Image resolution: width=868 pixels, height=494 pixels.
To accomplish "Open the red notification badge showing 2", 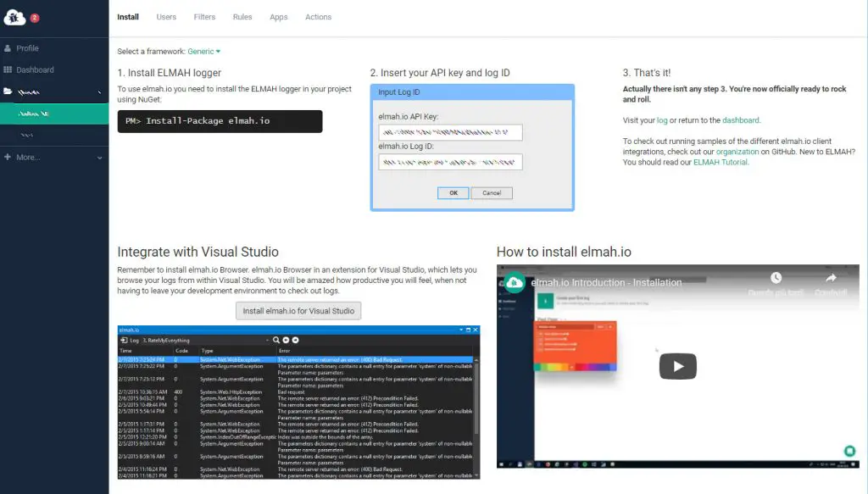I will point(34,18).
